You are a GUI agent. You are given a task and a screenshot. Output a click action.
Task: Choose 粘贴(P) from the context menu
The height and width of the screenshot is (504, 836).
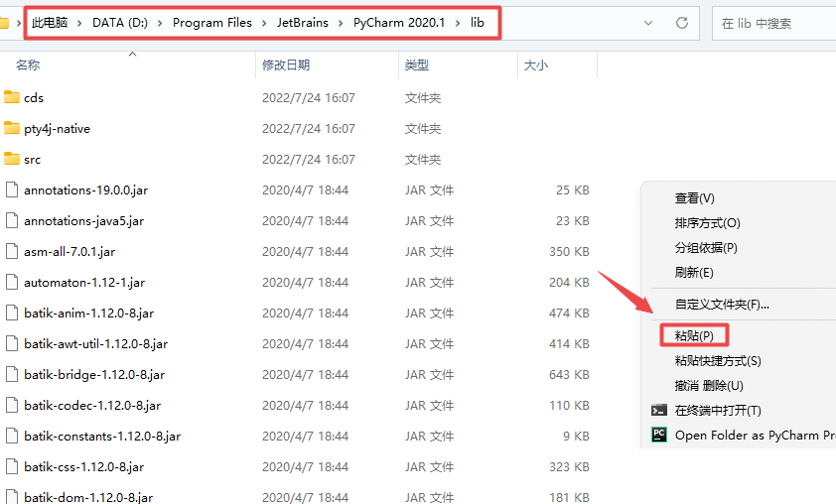point(694,335)
